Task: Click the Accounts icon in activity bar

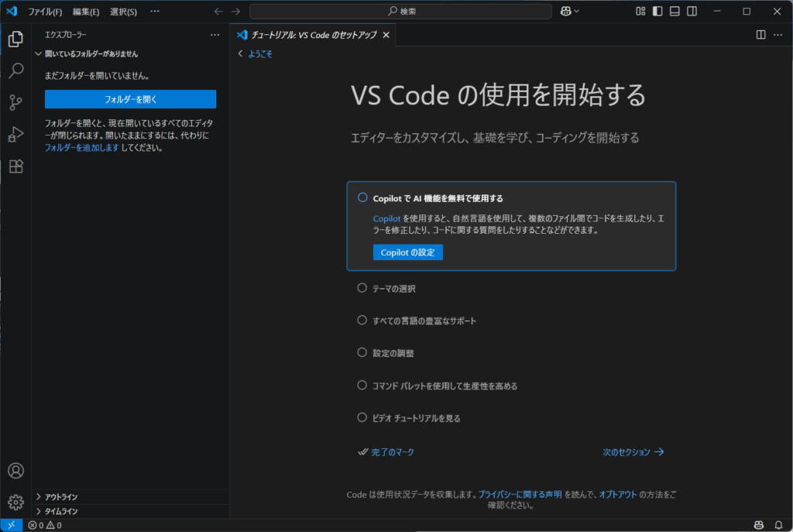Action: (x=15, y=471)
